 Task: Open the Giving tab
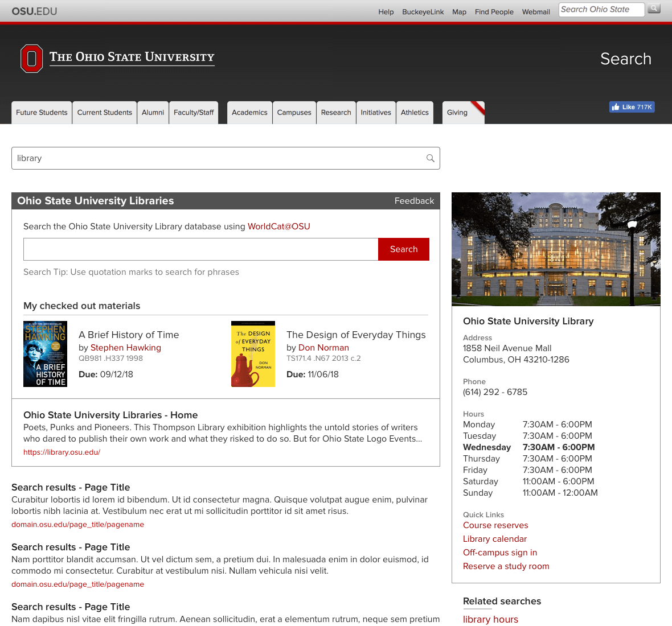pos(463,113)
